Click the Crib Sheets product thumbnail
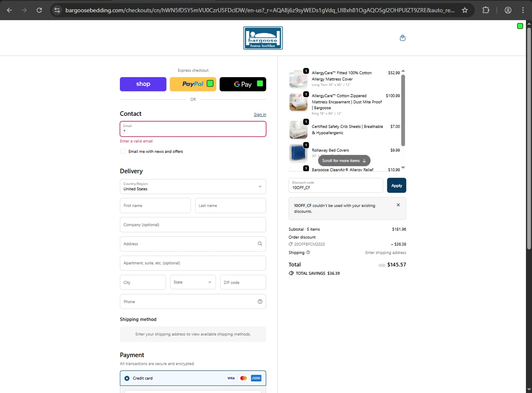Viewport: 532px width, 393px height. pyautogui.click(x=298, y=130)
